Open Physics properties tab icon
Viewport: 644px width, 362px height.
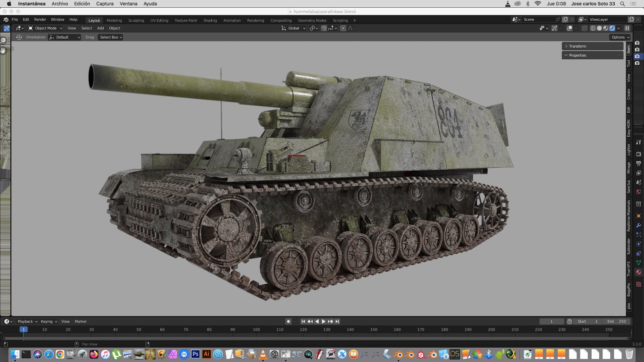(639, 244)
